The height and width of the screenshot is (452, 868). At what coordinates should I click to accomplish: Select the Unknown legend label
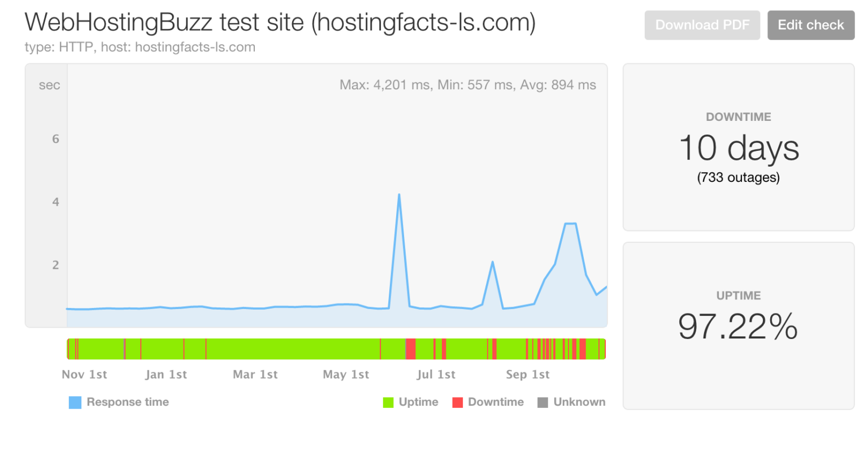pyautogui.click(x=579, y=402)
